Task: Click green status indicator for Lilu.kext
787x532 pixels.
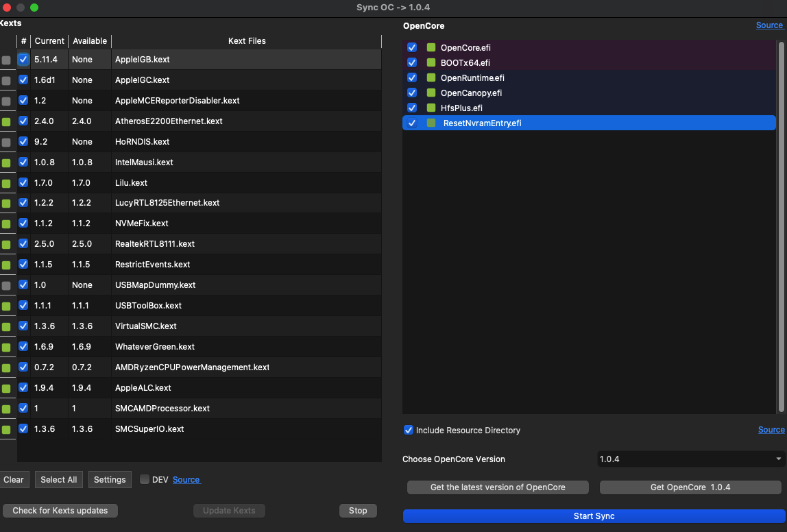Action: pyautogui.click(x=6, y=184)
